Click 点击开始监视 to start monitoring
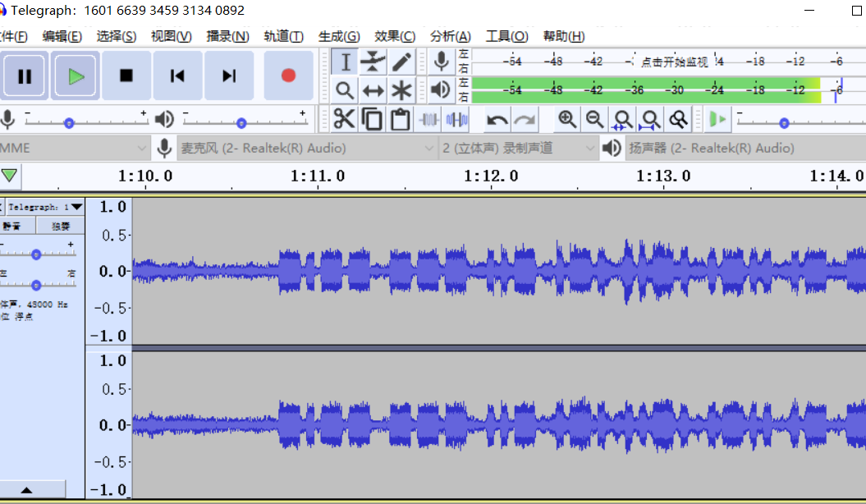Viewport: 866px width, 504px height. click(675, 62)
